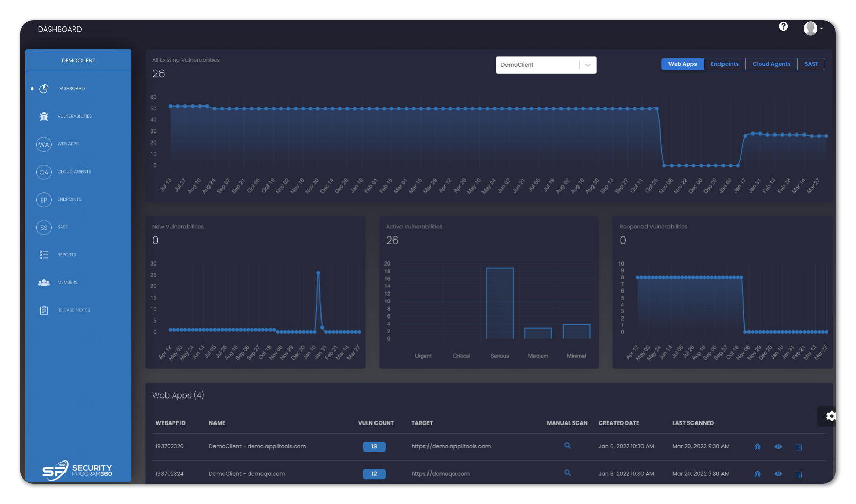Click vuln count badge 12
Screen dimensions: 856x504
374,474
